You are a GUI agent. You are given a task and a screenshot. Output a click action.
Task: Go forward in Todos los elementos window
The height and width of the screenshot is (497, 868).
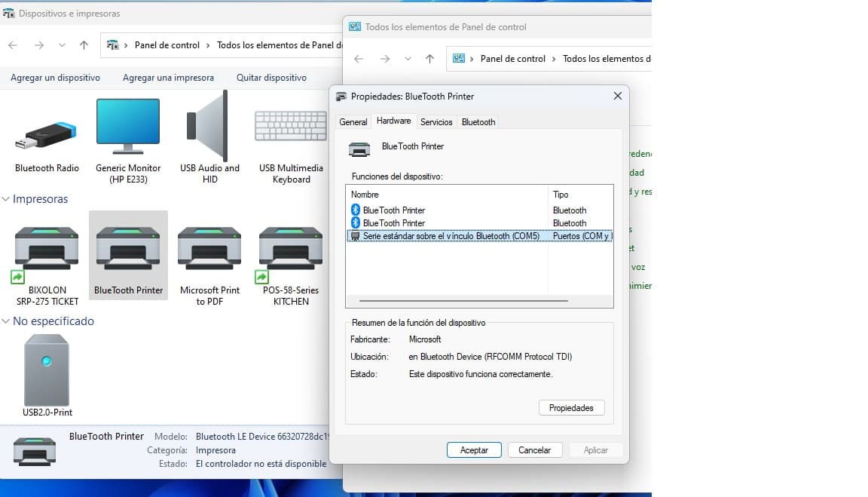[x=385, y=59]
